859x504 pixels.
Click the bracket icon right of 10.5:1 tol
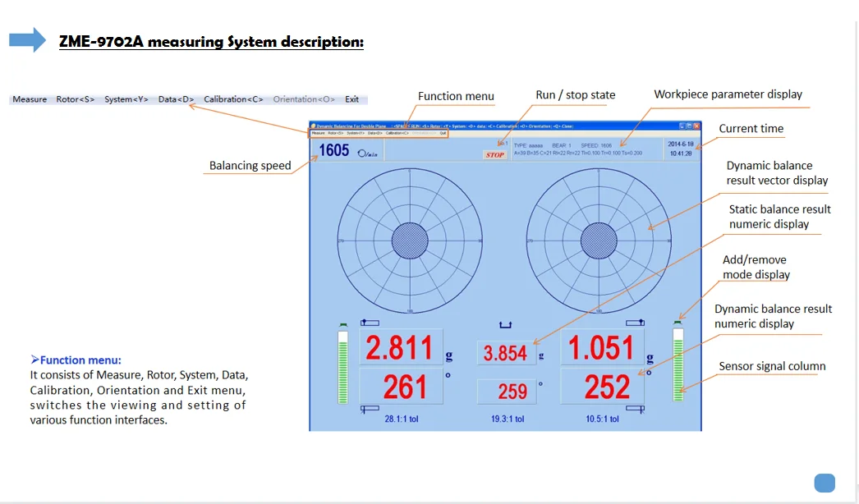click(x=636, y=409)
